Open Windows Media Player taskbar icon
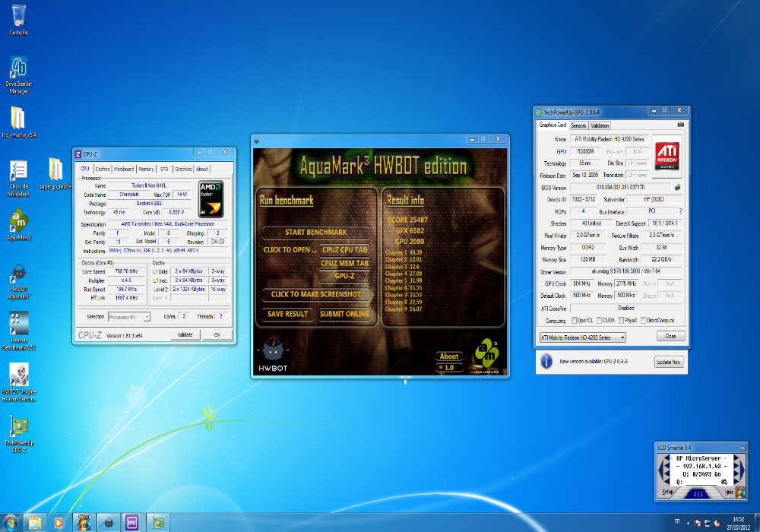This screenshot has width=760, height=532. tap(59, 523)
